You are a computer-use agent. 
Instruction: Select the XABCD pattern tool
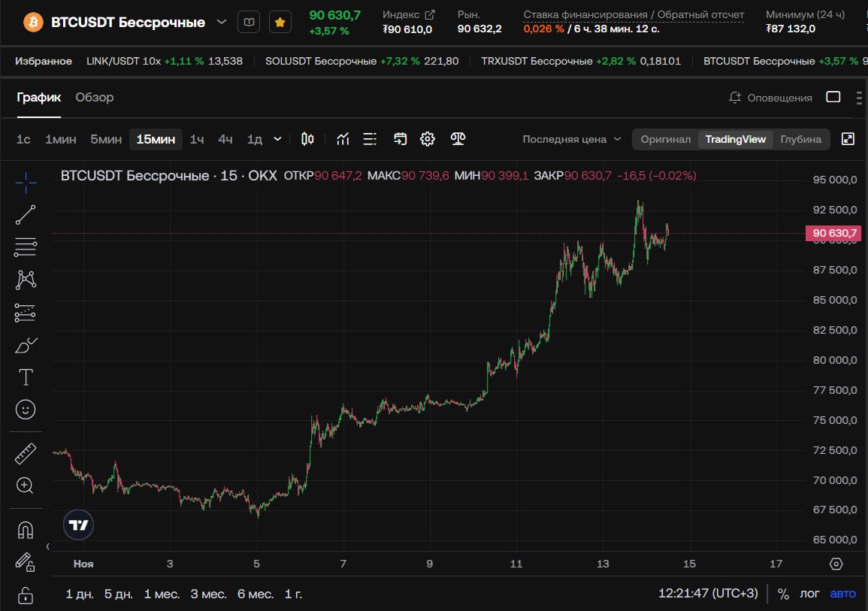click(x=26, y=280)
